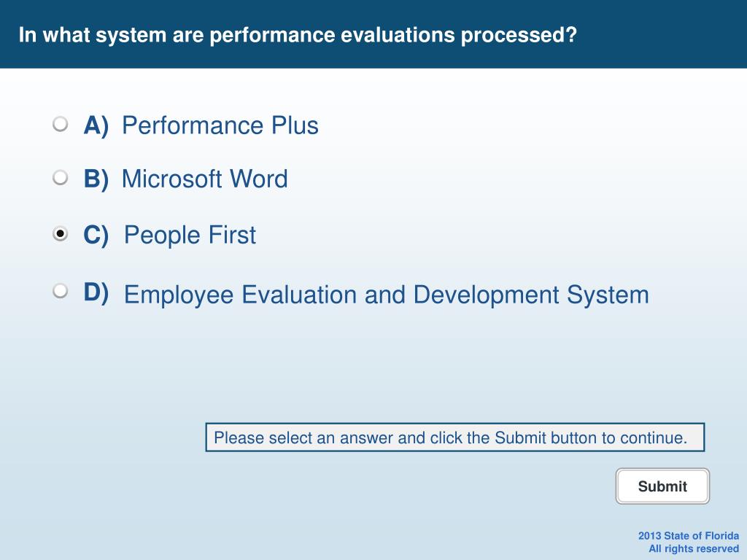Click the "People First" answer text
The height and width of the screenshot is (560, 747).
[190, 236]
